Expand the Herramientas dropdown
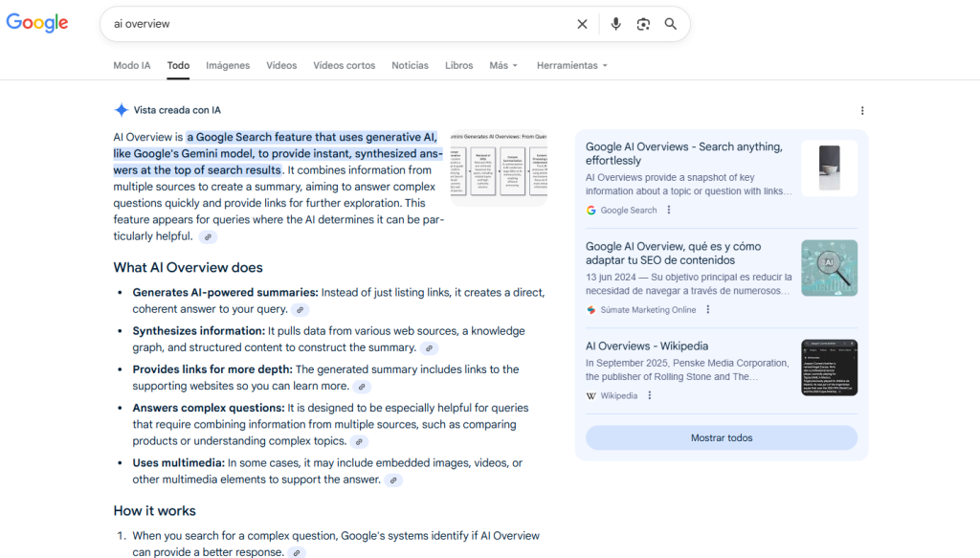 coord(571,66)
